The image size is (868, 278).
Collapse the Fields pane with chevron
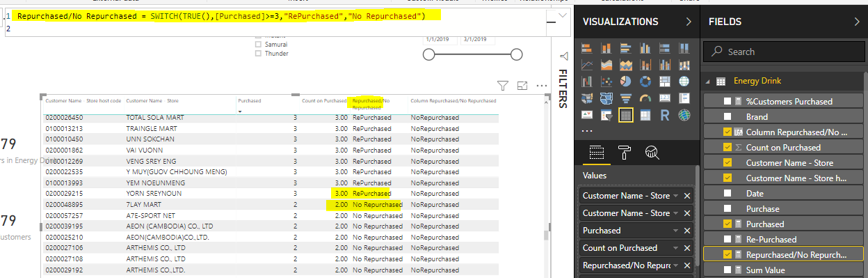[856, 22]
